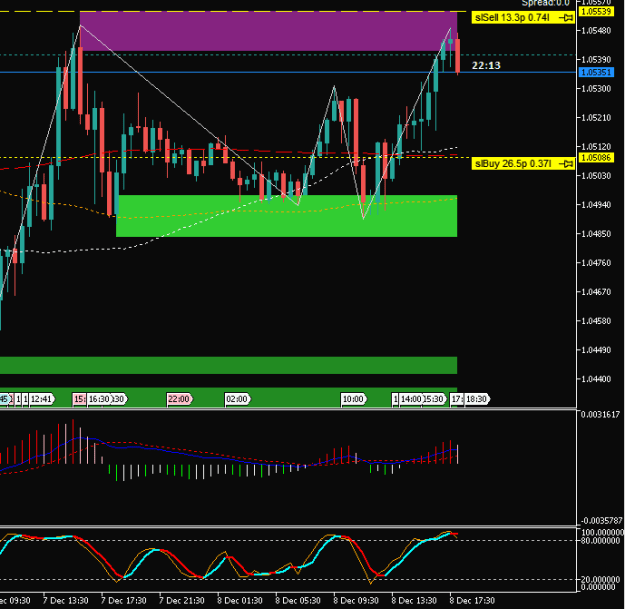625x609 pixels.
Task: Click the 10:00 event time marker
Action: [x=353, y=399]
